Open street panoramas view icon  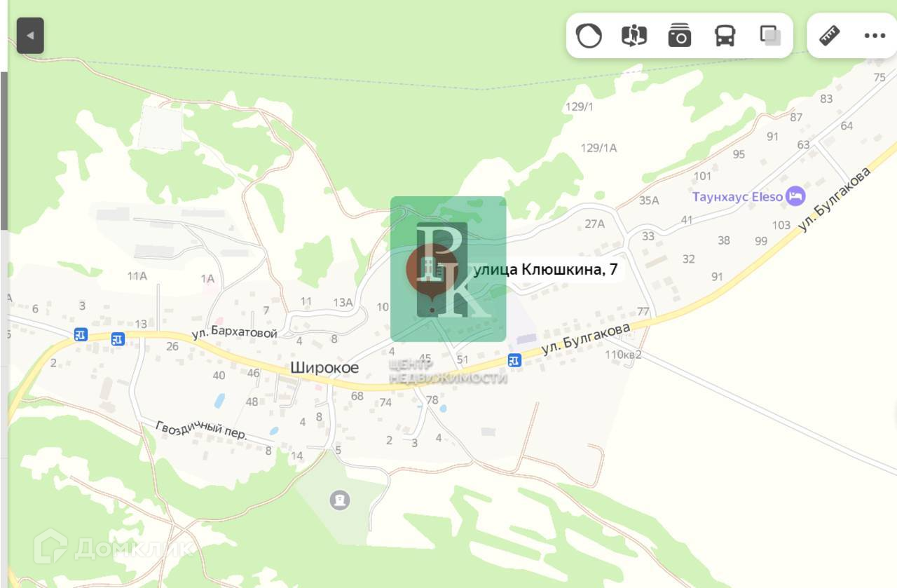634,35
